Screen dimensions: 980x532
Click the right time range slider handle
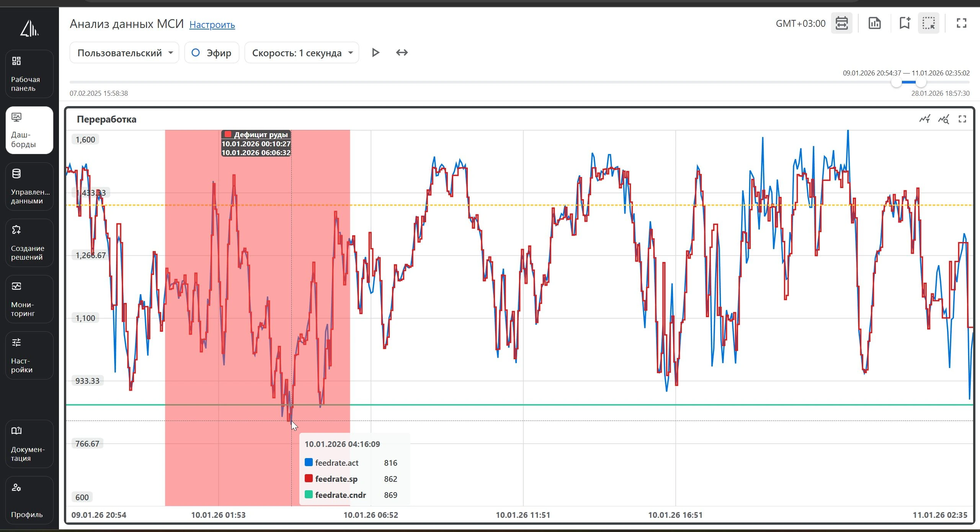tap(921, 82)
